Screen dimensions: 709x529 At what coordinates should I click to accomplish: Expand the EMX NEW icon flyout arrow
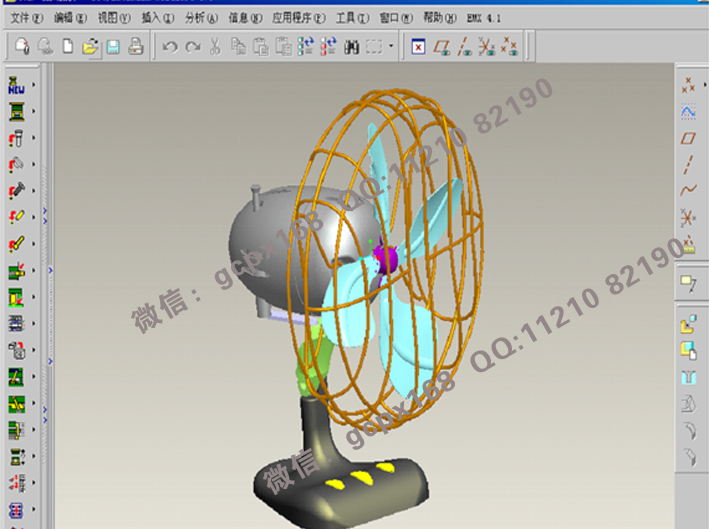(33, 85)
